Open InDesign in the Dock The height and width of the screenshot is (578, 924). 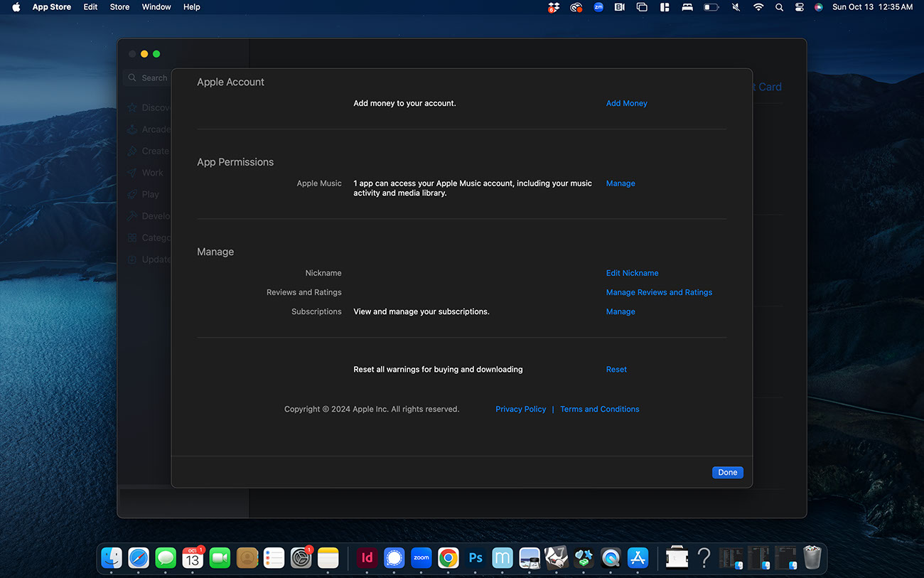367,558
